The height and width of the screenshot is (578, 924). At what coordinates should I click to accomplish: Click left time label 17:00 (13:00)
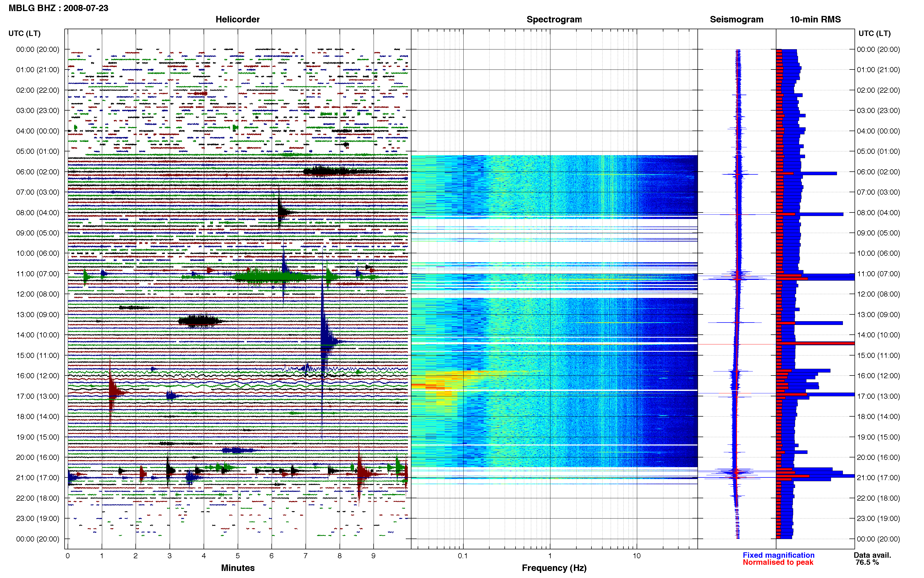pyautogui.click(x=38, y=396)
